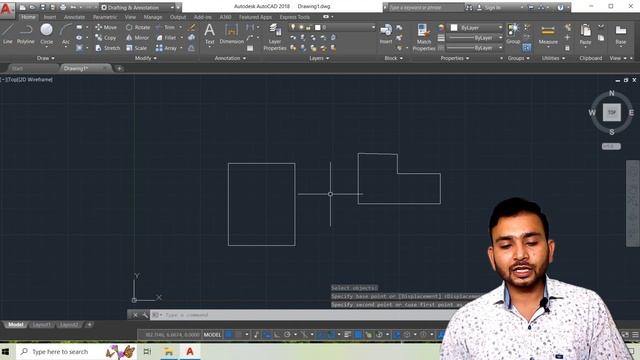Select the Polyline tool
Screen dimensions: 640x360
[25, 33]
